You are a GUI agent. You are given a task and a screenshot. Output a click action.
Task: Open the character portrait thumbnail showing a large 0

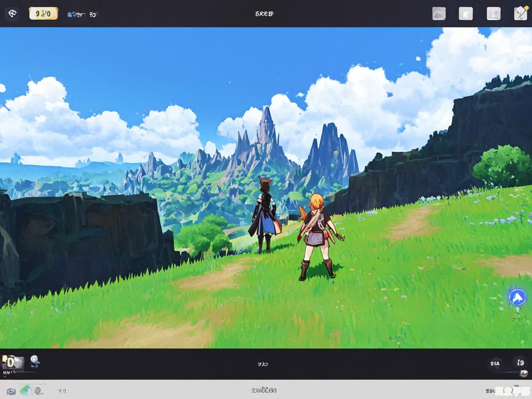click(12, 362)
